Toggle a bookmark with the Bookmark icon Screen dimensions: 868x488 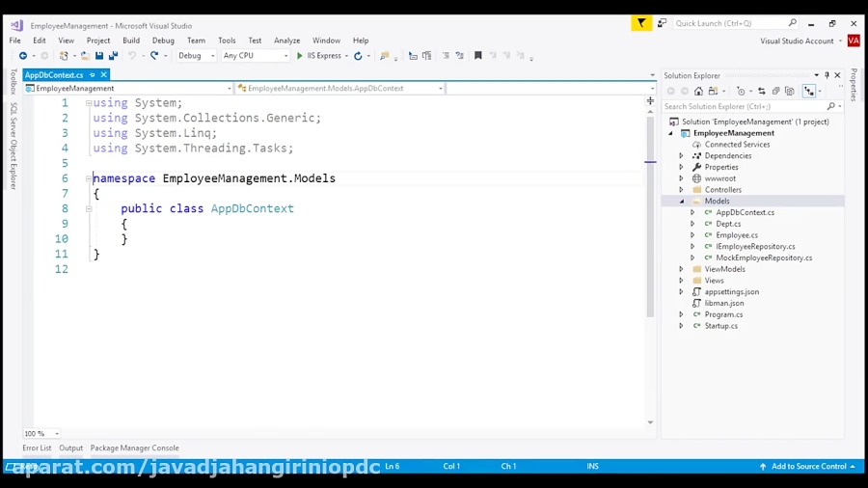click(478, 56)
